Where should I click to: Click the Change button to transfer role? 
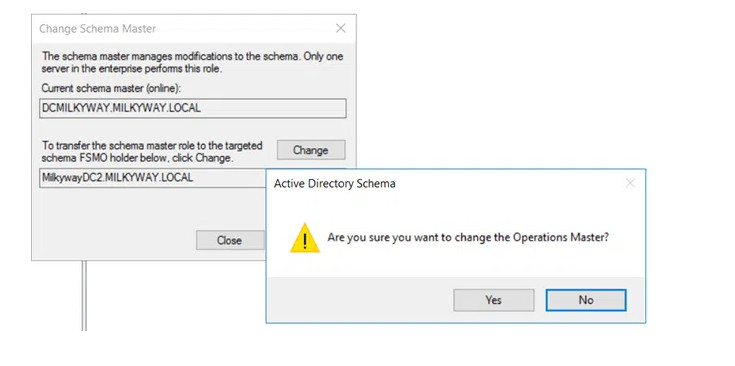(x=311, y=150)
